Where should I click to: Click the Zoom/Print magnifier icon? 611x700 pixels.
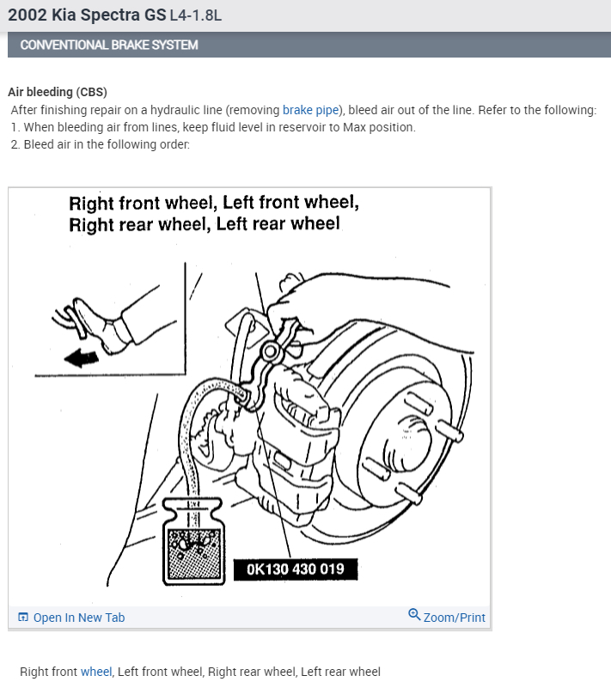[x=414, y=615]
